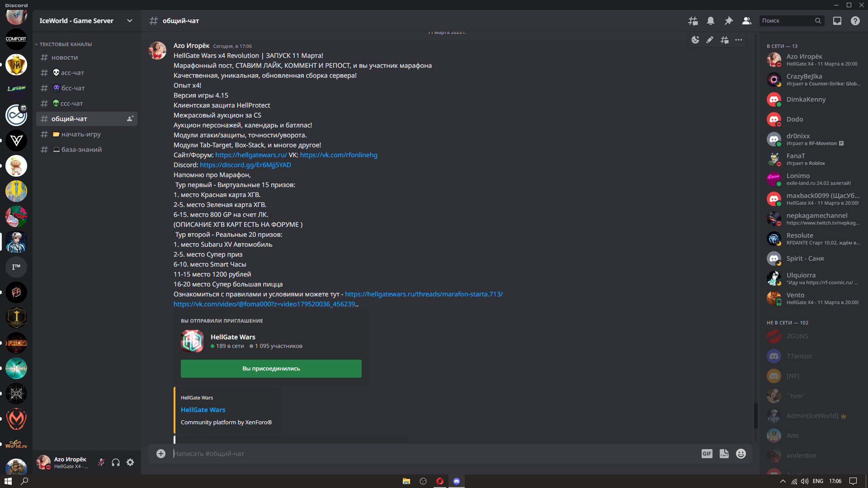Viewport: 868px width, 488px height.
Task: Open Vento in member list
Action: tap(814, 298)
